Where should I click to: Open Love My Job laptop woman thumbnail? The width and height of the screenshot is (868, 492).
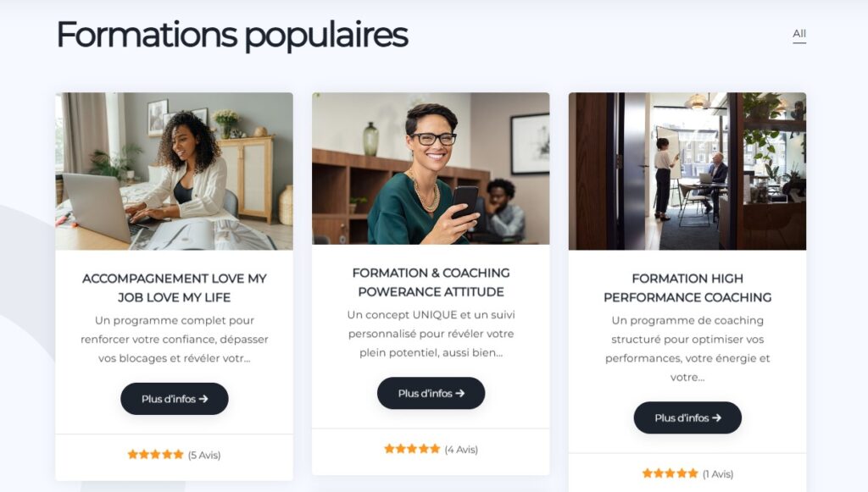[x=174, y=171]
